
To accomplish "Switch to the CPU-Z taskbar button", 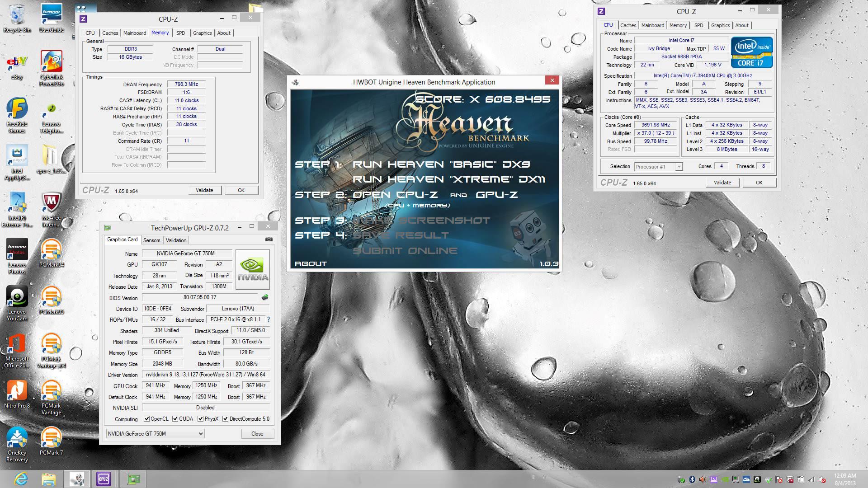I will (104, 479).
